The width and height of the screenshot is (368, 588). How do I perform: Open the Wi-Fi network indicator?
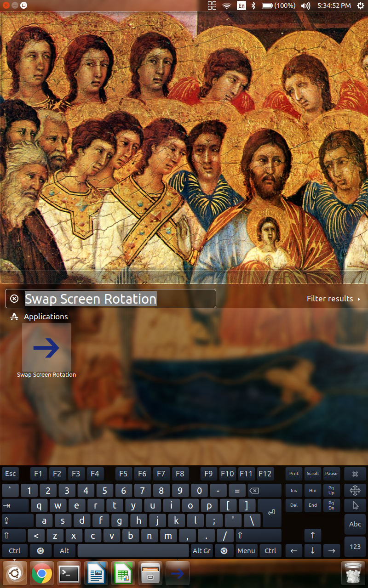pyautogui.click(x=226, y=6)
